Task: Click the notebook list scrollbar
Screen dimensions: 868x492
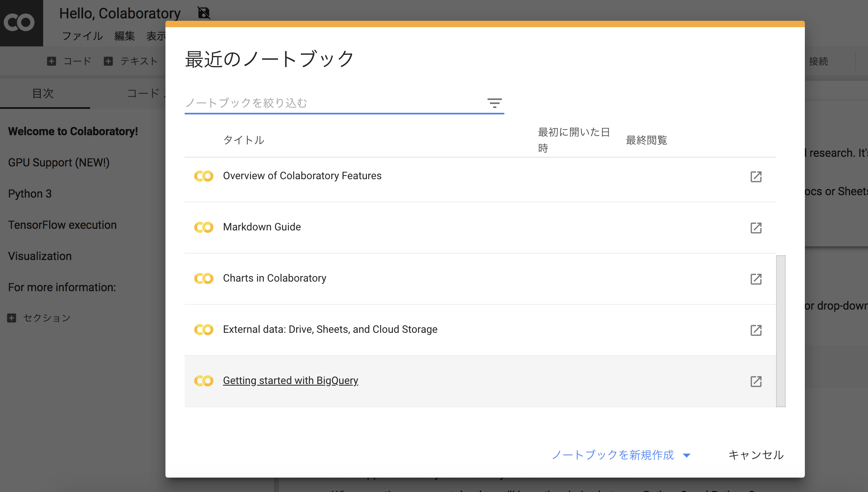Action: tap(781, 331)
